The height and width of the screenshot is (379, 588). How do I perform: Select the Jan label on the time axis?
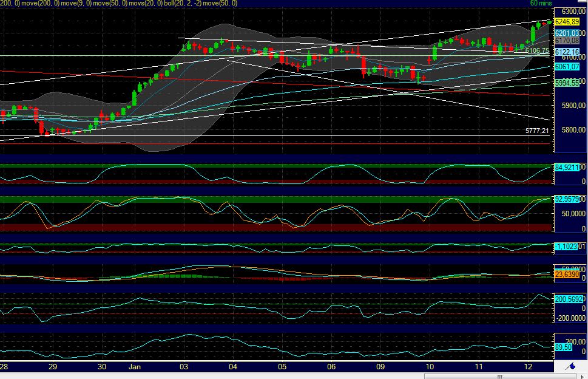click(x=135, y=367)
